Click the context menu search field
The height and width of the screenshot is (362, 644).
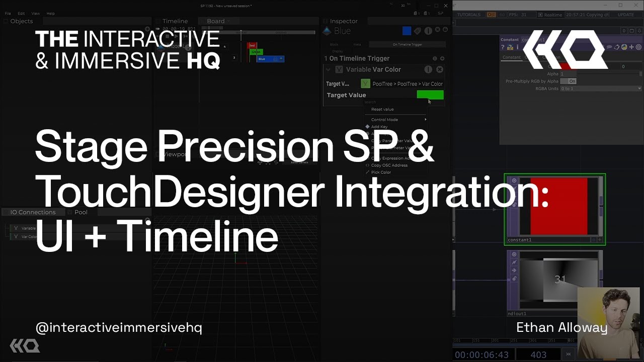[x=395, y=102]
